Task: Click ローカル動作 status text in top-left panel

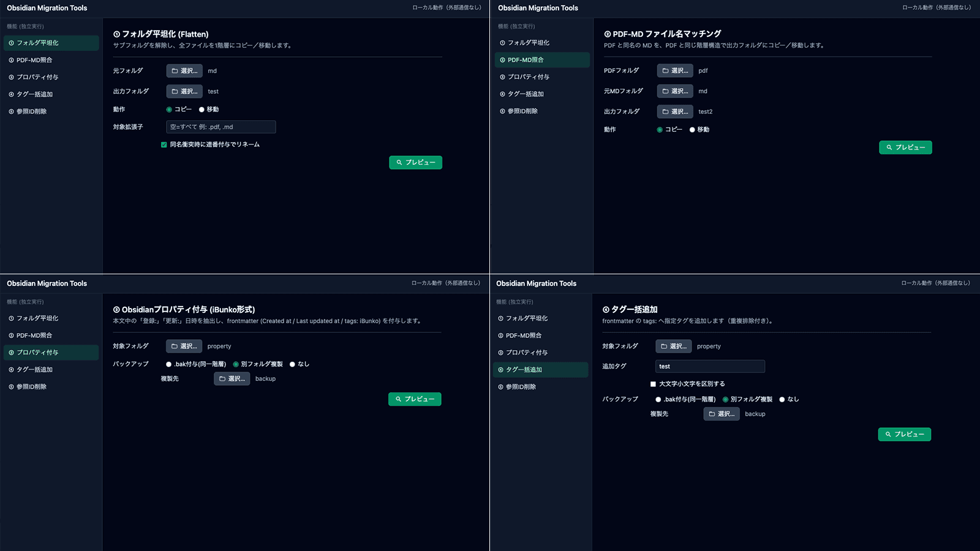Action: point(447,7)
